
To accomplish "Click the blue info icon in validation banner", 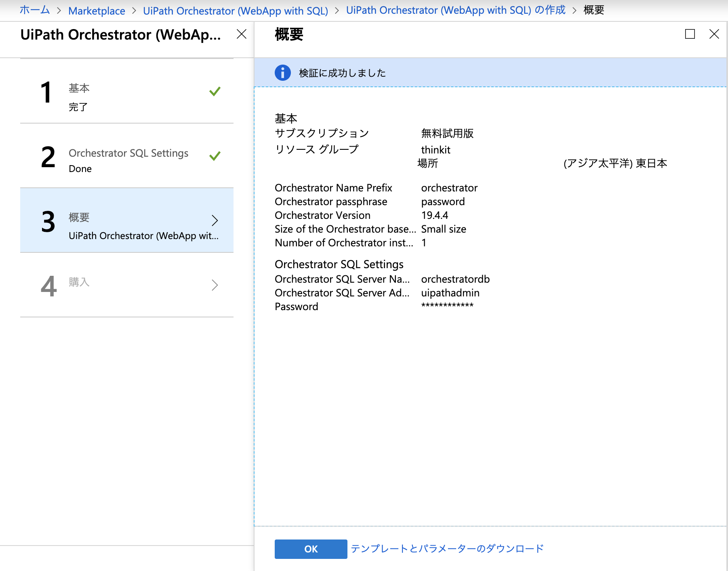I will pyautogui.click(x=283, y=73).
